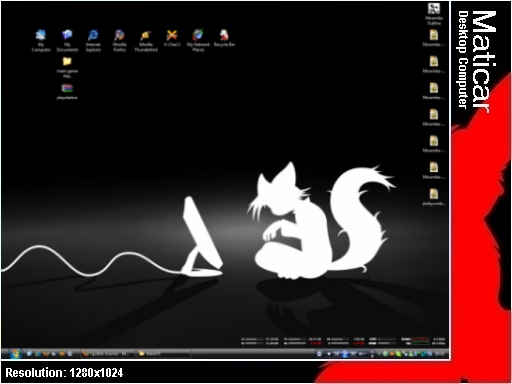Image resolution: width=512 pixels, height=384 pixels.
Task: Switch to the folder window taskbar button
Action: pos(163,353)
